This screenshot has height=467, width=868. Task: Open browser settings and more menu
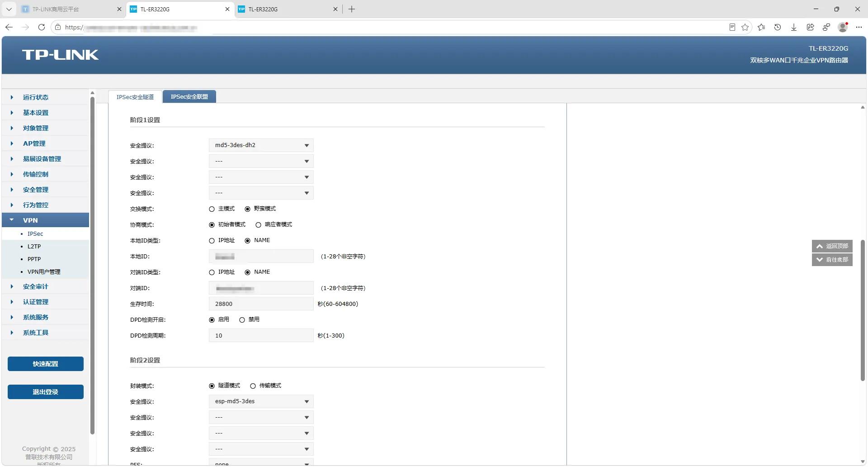tap(859, 27)
